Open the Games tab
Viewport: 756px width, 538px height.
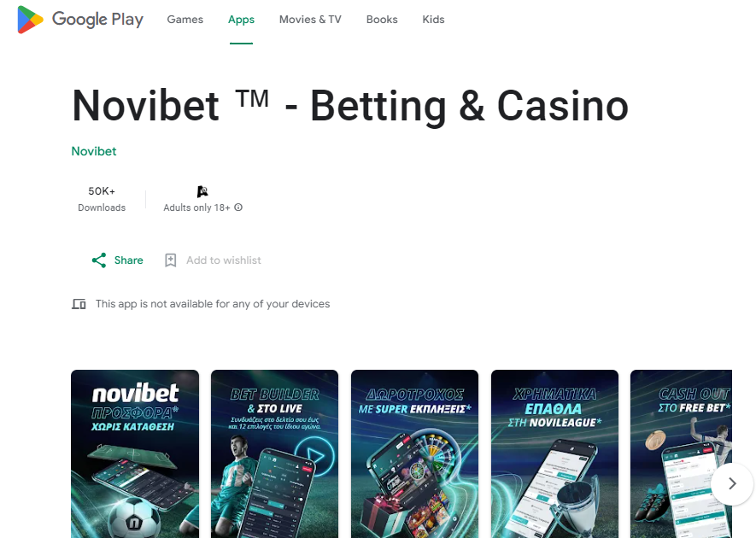tap(185, 20)
